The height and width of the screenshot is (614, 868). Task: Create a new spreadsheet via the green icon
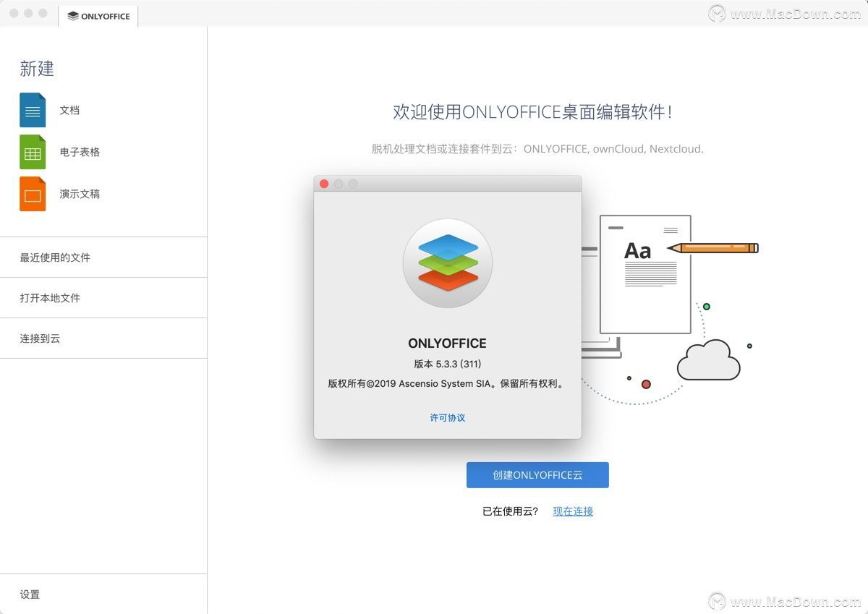(33, 153)
